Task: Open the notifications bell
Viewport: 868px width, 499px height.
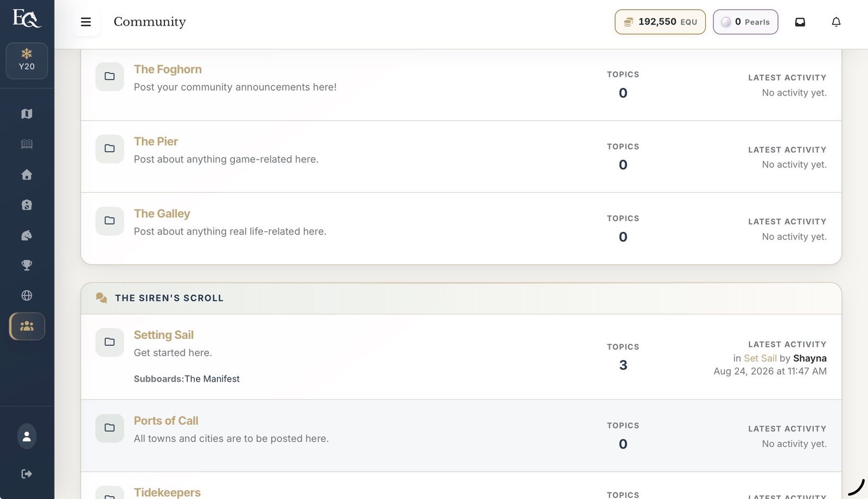Action: (x=836, y=22)
